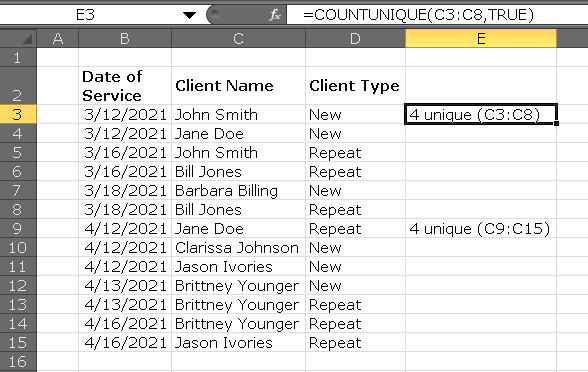
Task: Open the Name Box dropdown arrow
Action: tap(189, 15)
